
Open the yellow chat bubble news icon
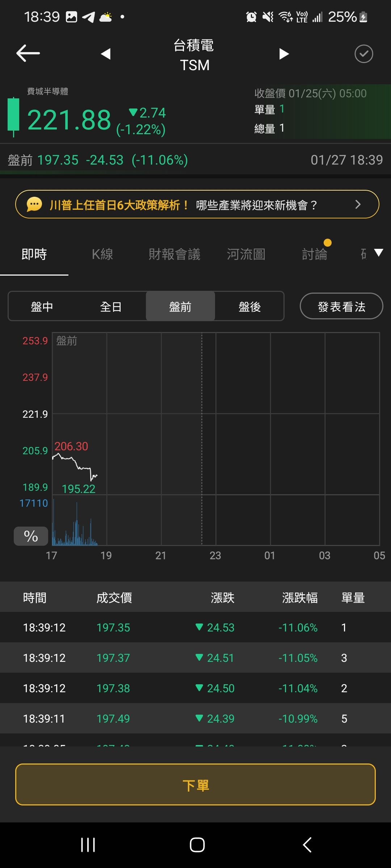[34, 204]
